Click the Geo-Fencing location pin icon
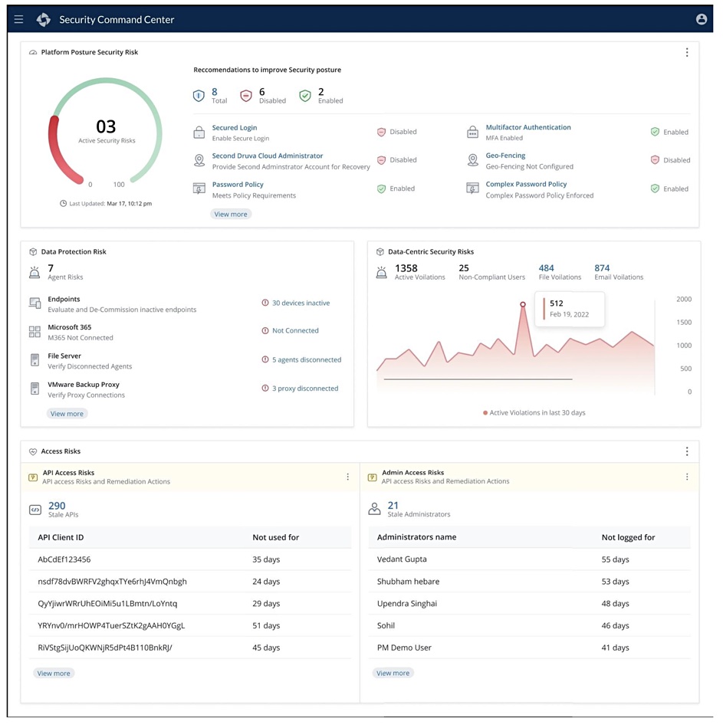Image resolution: width=723 pixels, height=728 pixels. [x=472, y=160]
